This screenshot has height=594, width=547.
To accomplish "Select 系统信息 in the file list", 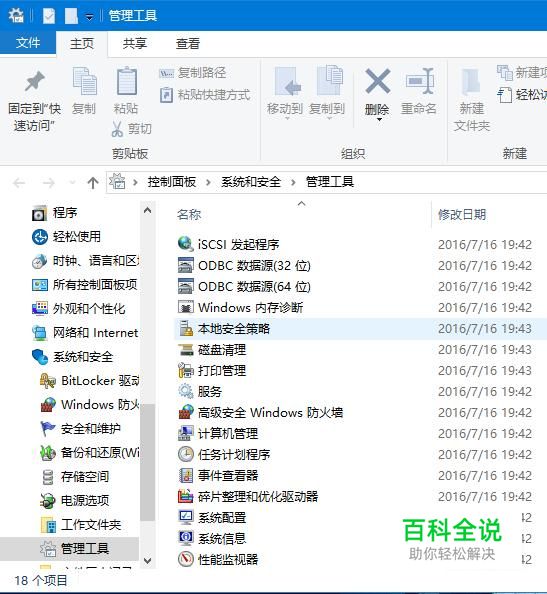I will point(222,539).
